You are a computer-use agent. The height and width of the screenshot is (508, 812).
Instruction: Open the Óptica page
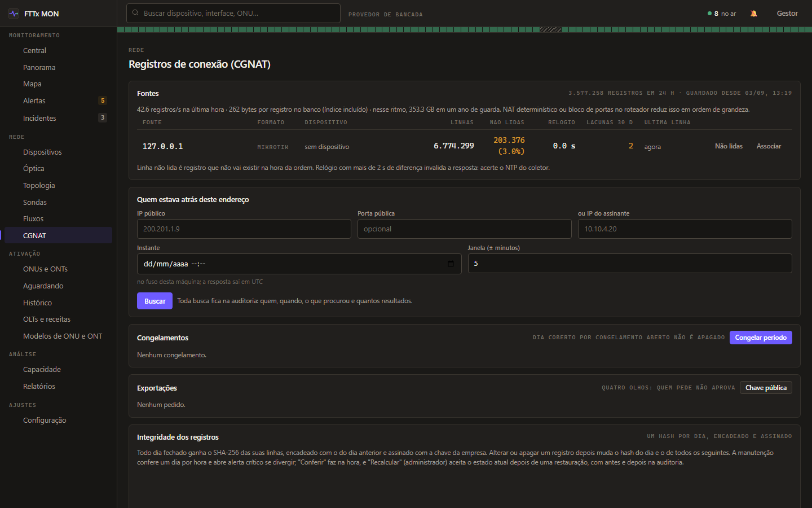[x=58, y=168]
